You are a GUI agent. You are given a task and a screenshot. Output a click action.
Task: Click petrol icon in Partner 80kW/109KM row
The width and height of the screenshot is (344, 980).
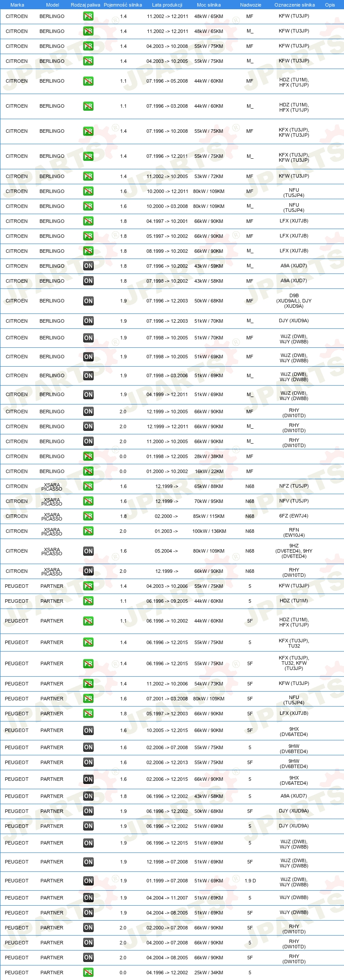(x=88, y=699)
